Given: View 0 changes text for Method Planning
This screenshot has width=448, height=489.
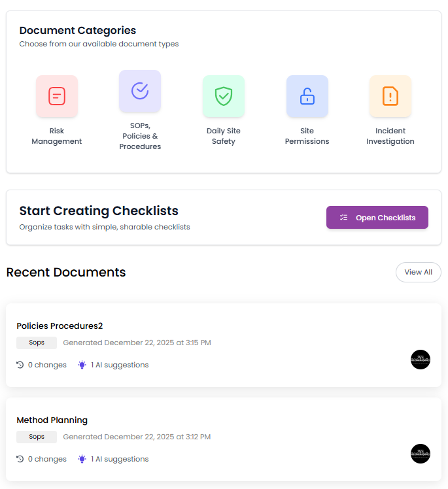Looking at the screenshot, I should pyautogui.click(x=47, y=459).
